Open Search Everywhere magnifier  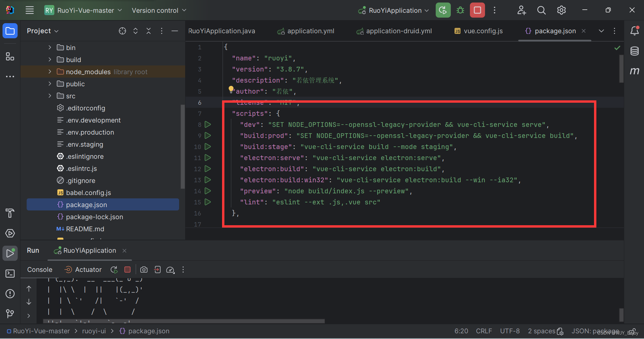(x=541, y=10)
